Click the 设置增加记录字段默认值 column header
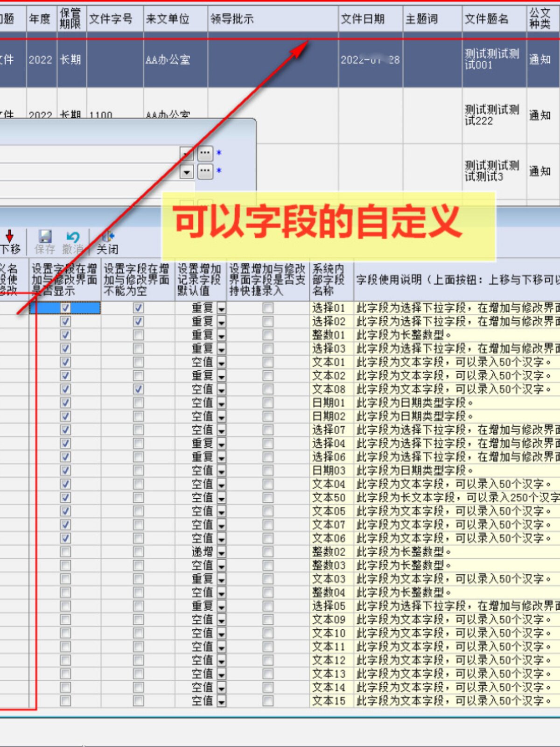Image resolution: width=560 pixels, height=747 pixels. (x=201, y=280)
